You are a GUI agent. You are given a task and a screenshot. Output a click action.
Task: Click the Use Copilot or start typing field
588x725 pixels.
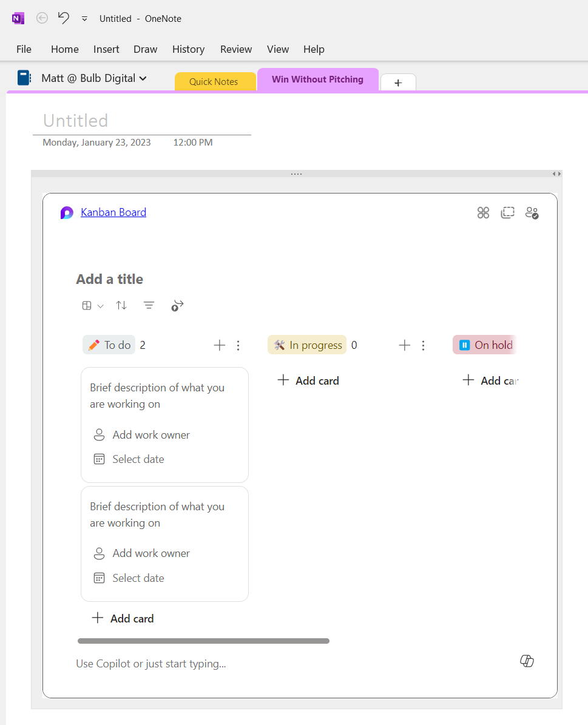pyautogui.click(x=151, y=664)
